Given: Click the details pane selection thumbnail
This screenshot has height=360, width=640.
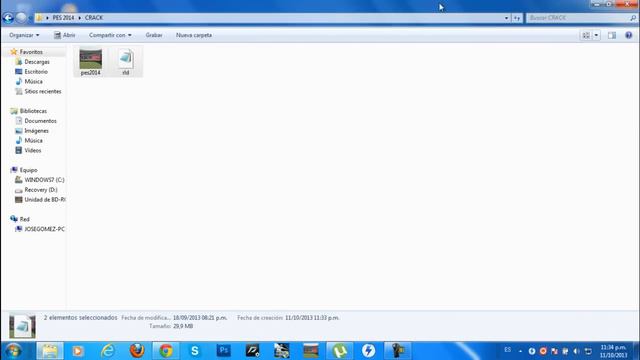Looking at the screenshot, I should 22,326.
